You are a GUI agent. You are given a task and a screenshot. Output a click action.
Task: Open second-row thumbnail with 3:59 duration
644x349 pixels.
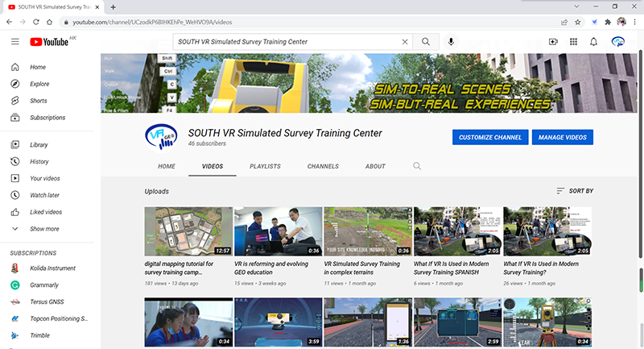(x=278, y=322)
